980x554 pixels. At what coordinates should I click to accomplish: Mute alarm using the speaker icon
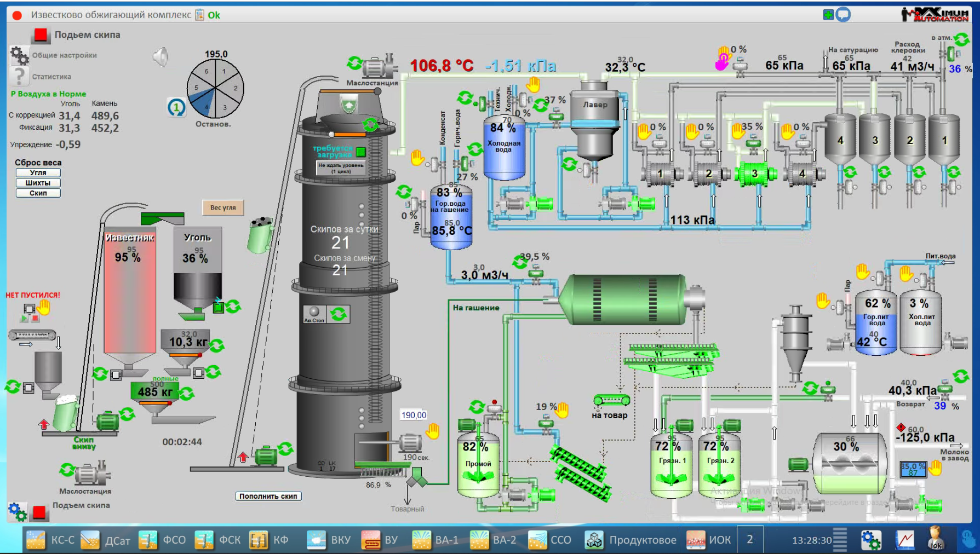pos(161,56)
